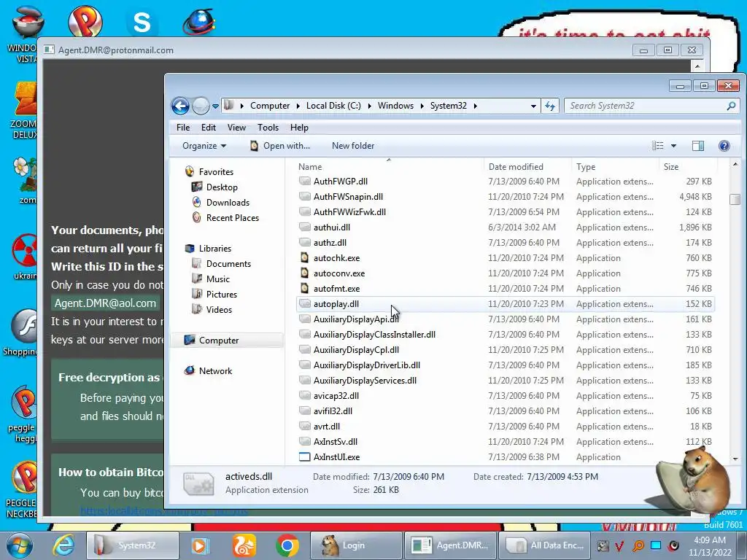Select Favorites in the navigation pane
The image size is (747, 560).
pos(216,172)
